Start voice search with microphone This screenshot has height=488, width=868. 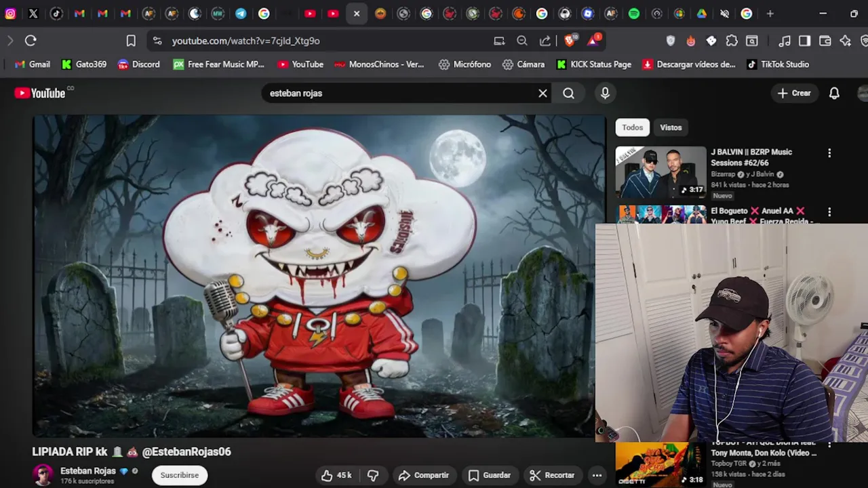tap(605, 93)
